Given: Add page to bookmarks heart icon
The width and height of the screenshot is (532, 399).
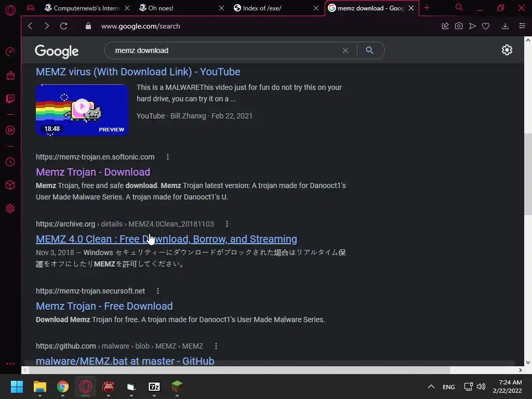Looking at the screenshot, I should tap(486, 26).
